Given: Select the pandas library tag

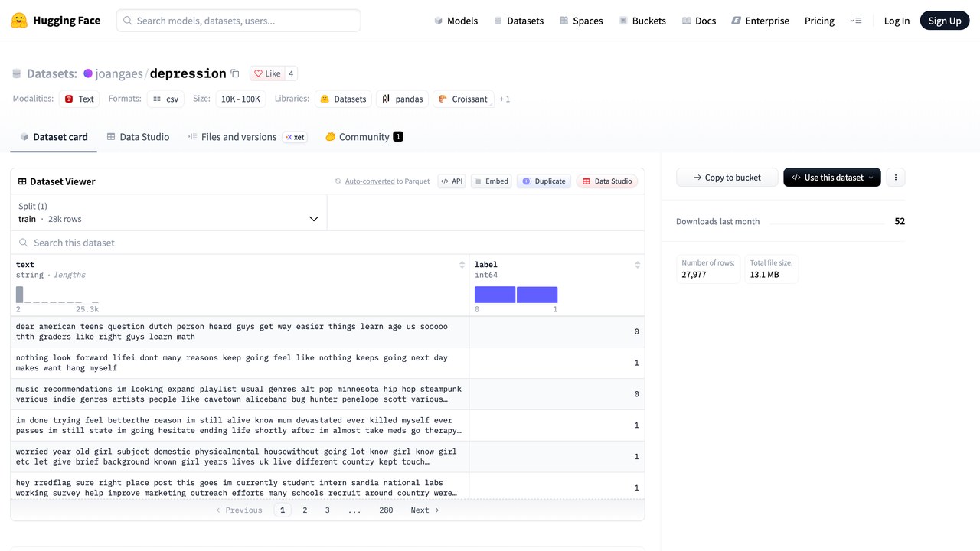Looking at the screenshot, I should [x=402, y=99].
